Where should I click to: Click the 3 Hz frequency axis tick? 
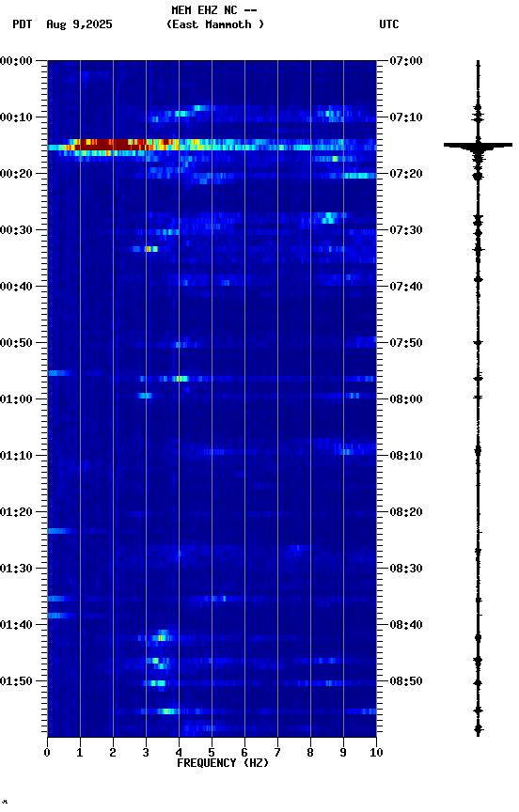click(146, 753)
